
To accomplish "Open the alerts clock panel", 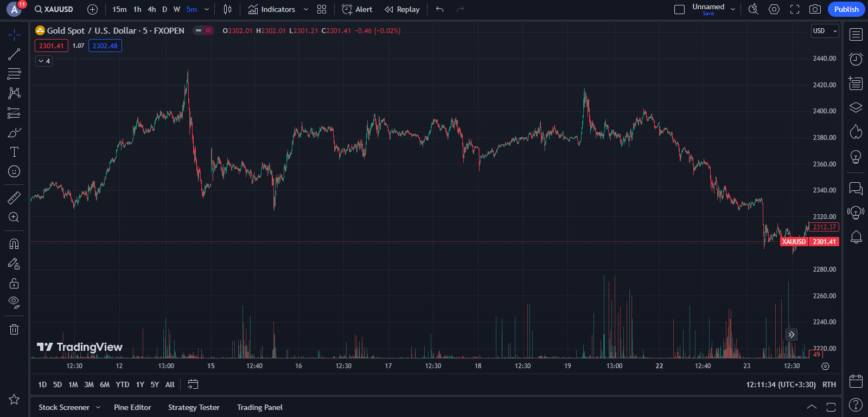I will coord(856,59).
